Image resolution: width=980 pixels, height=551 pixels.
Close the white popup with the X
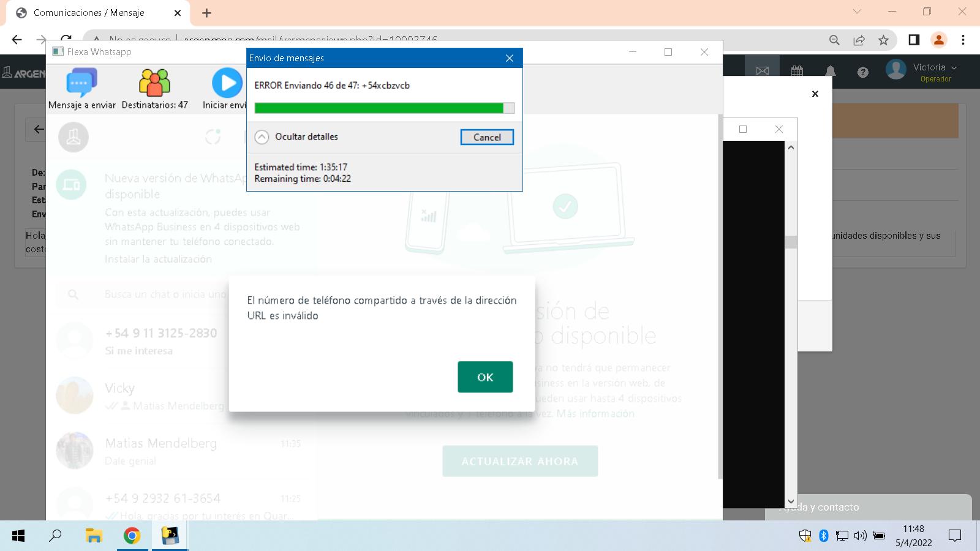point(815,94)
